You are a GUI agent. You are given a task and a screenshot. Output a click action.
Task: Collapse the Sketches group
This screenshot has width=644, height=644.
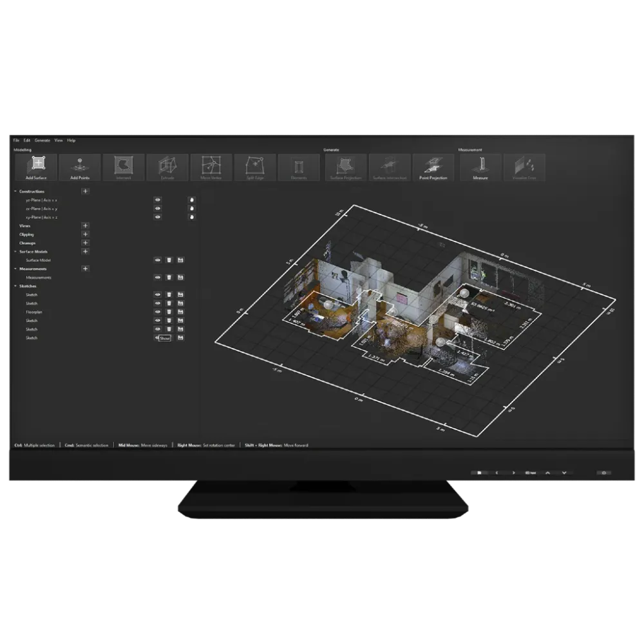pyautogui.click(x=15, y=286)
